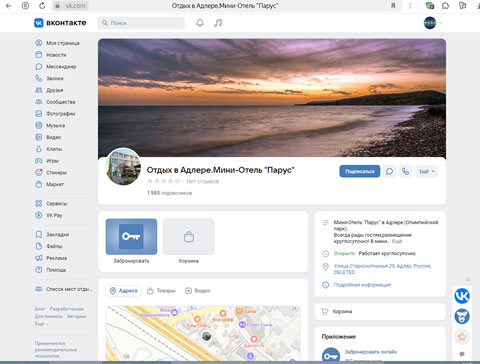Click the Клипы sidebar icon
Screen dimensions: 480x364
tap(39, 149)
